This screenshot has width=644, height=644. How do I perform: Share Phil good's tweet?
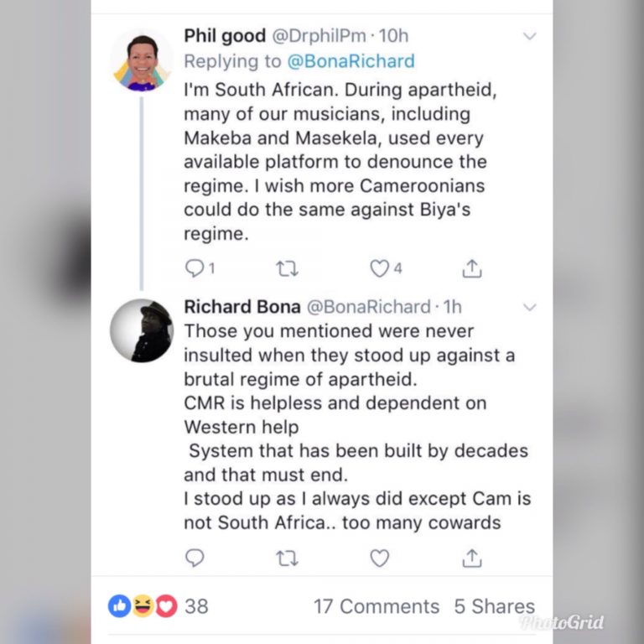click(472, 268)
